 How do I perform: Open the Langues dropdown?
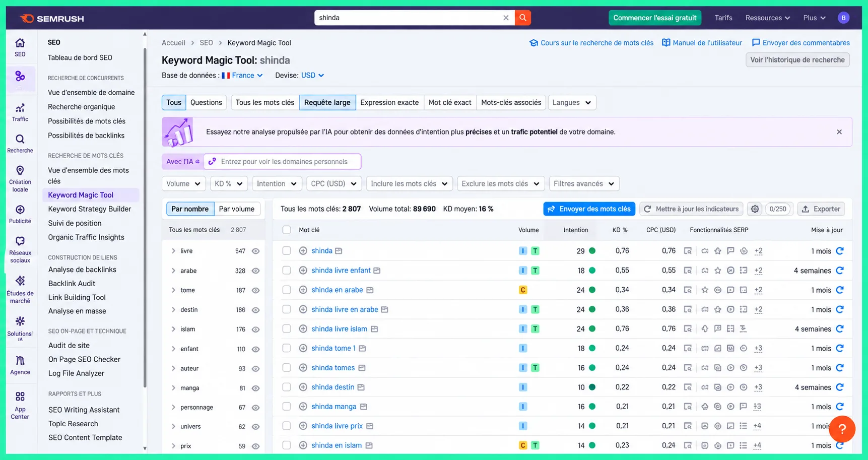pyautogui.click(x=572, y=103)
